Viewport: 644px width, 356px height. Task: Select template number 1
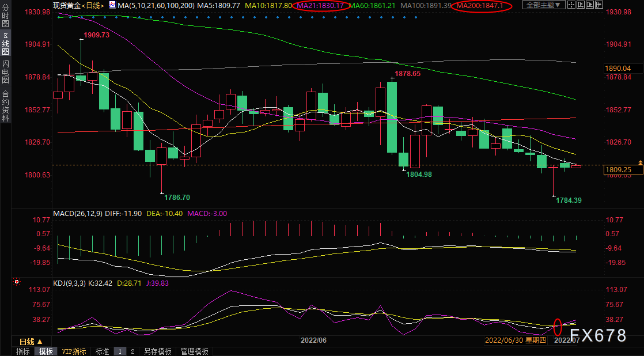tap(120, 351)
